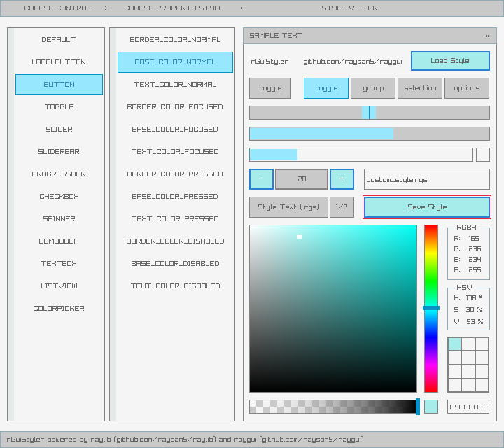Choose TEXT_COLOR_FOCUSED property
Screen dimensions: 504x448
pos(176,152)
